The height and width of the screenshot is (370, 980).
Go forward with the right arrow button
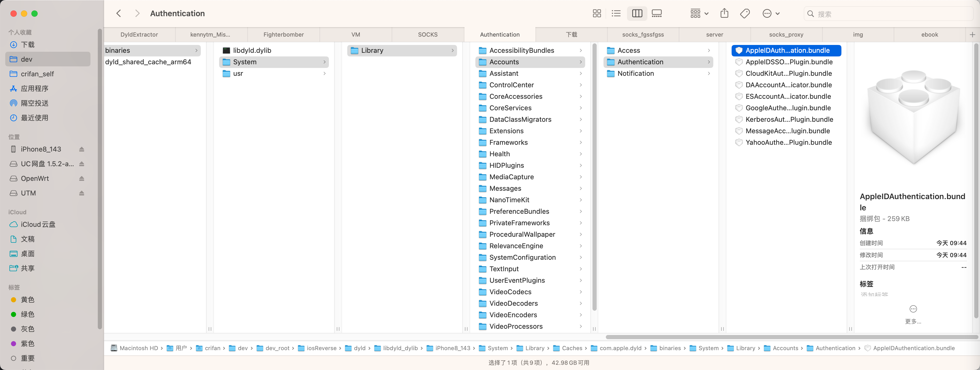click(x=137, y=14)
